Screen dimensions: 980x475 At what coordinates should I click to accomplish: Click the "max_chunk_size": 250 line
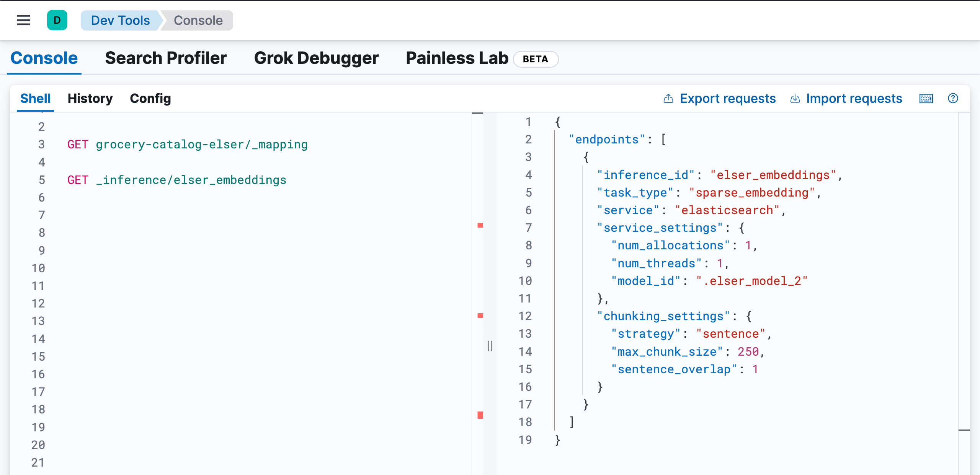[x=688, y=352]
